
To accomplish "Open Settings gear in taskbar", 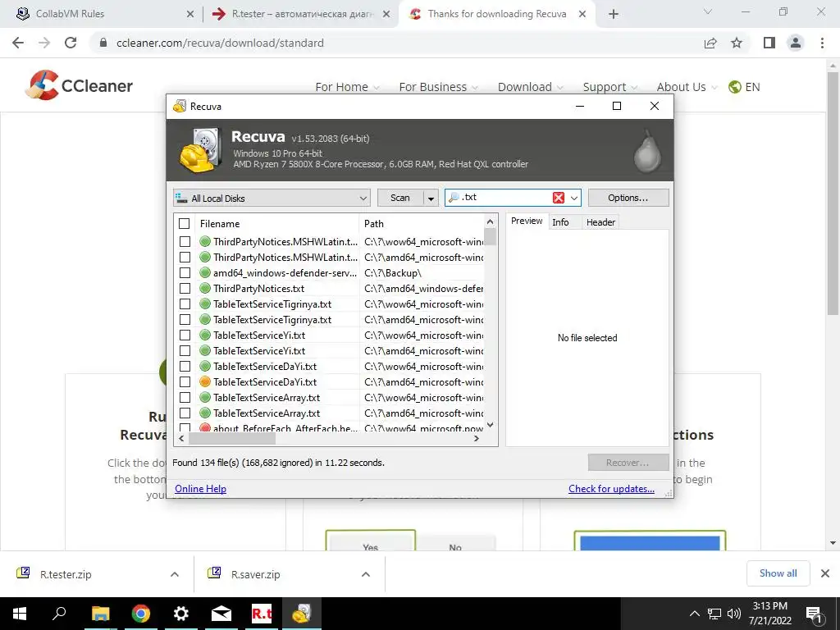I will pos(181,614).
